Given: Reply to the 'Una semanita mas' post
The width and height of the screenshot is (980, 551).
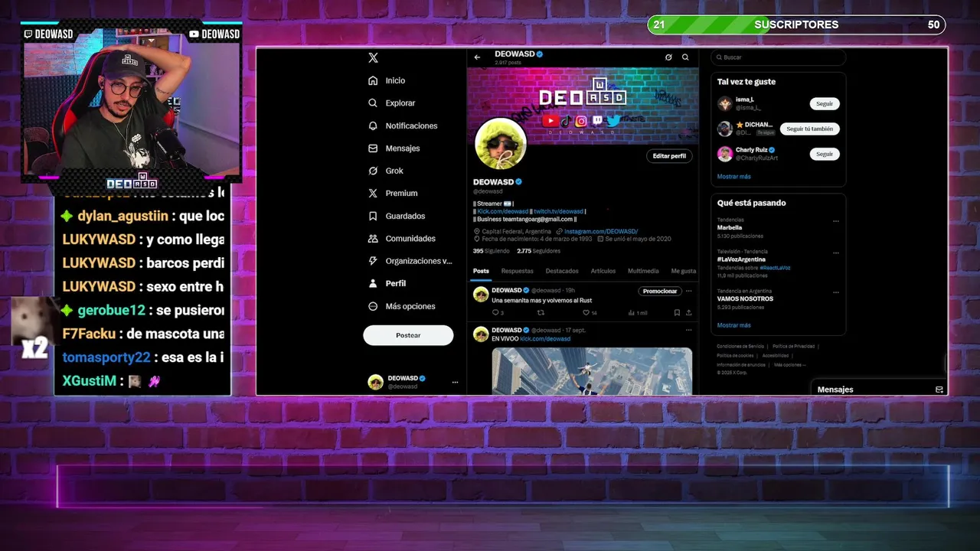Looking at the screenshot, I should click(x=495, y=312).
